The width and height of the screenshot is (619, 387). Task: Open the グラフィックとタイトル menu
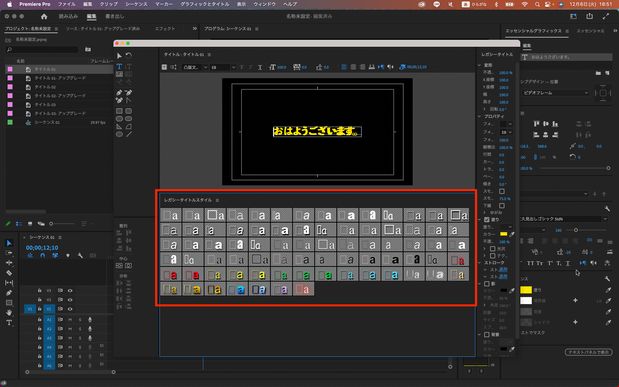tap(204, 4)
